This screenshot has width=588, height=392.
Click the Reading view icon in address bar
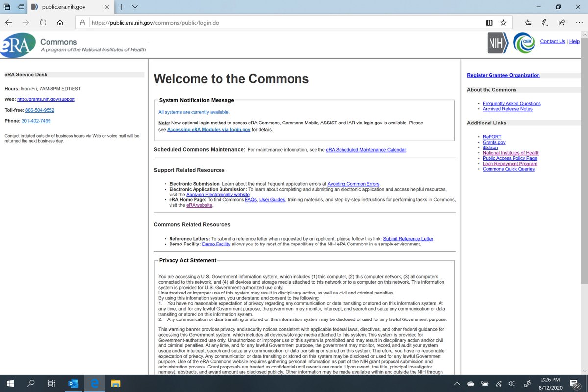click(x=489, y=23)
